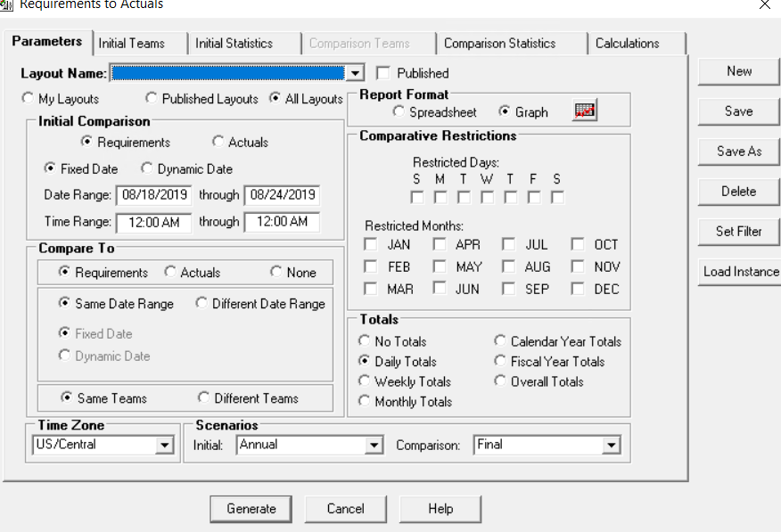Open the Comparison scenario dropdown
Viewport: 781px width, 532px height.
pos(611,445)
